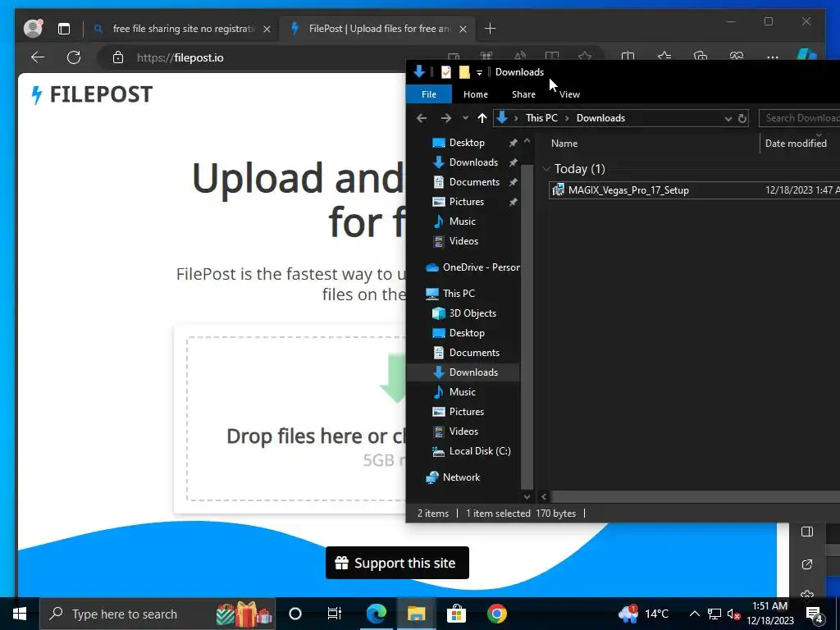The height and width of the screenshot is (630, 840).
Task: Open the notification center icon
Action: coord(815,614)
